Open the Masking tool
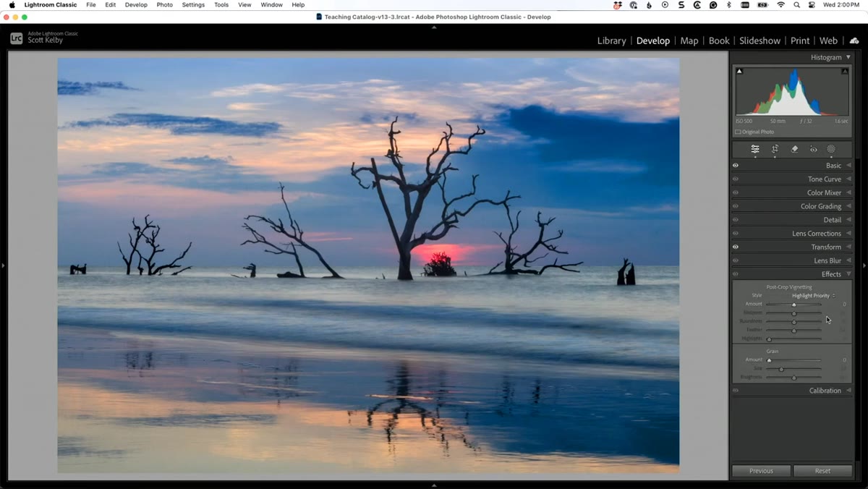 coord(831,149)
